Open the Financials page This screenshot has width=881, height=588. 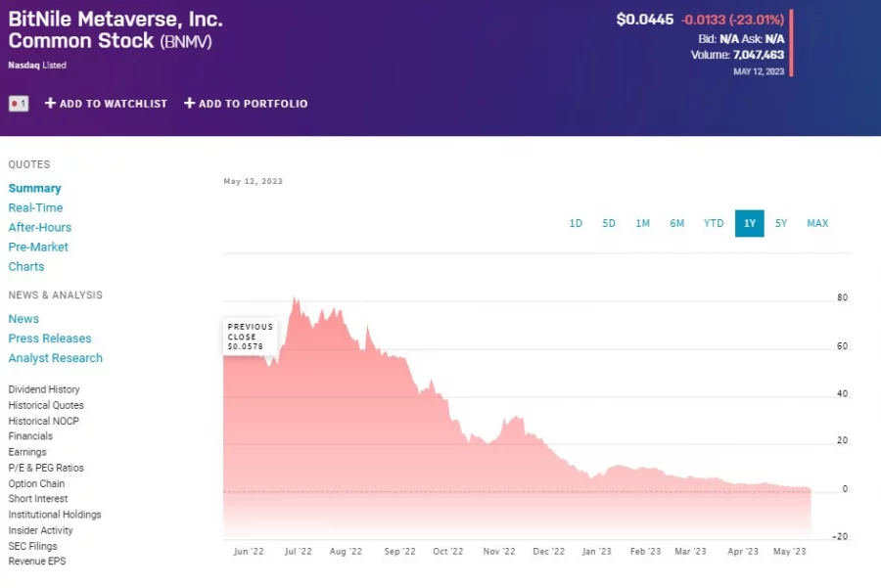(30, 436)
